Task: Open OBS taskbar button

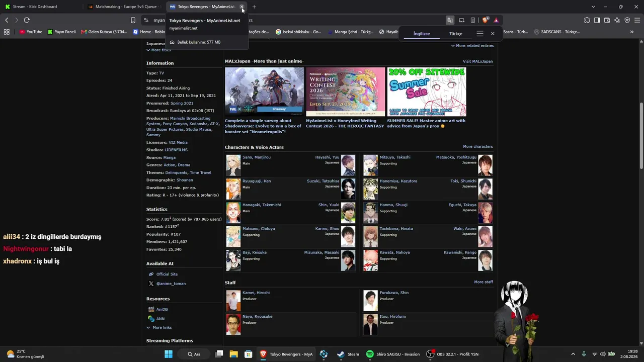Action: [452, 354]
